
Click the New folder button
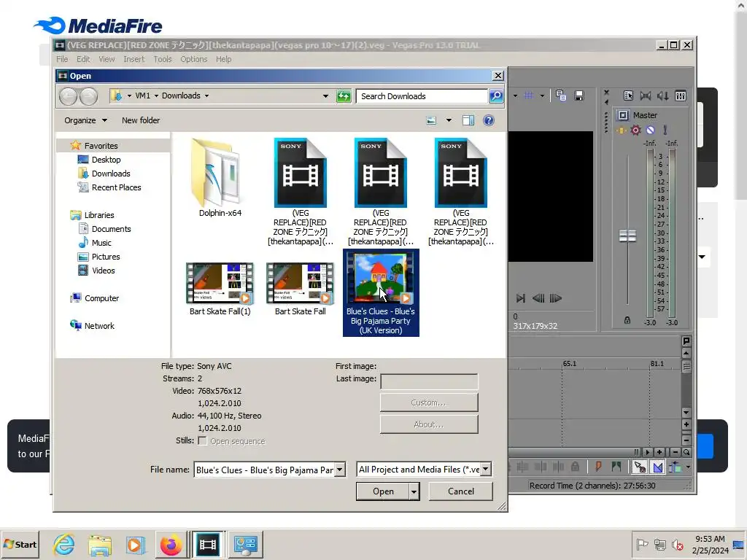[141, 120]
